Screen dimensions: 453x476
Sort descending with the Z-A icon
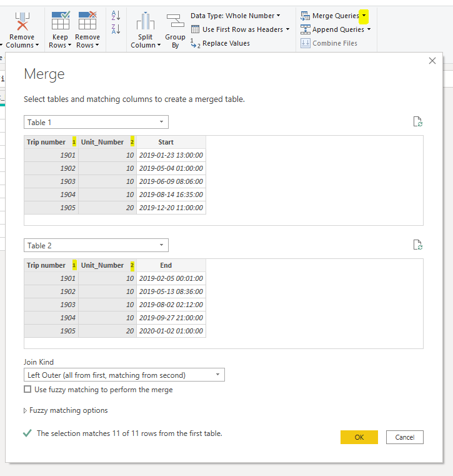pyautogui.click(x=116, y=29)
